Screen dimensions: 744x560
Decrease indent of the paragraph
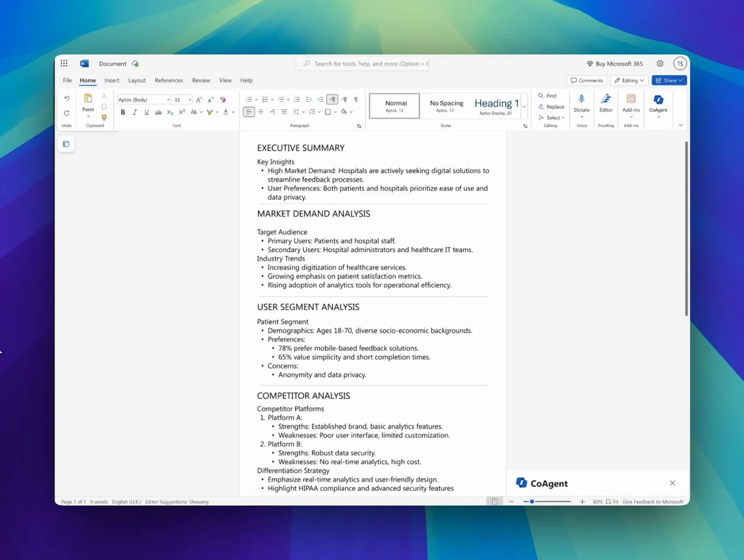click(308, 99)
